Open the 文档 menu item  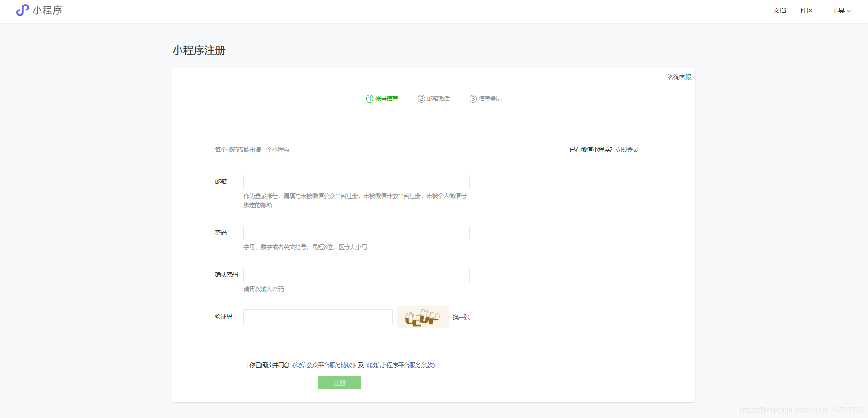click(x=780, y=10)
